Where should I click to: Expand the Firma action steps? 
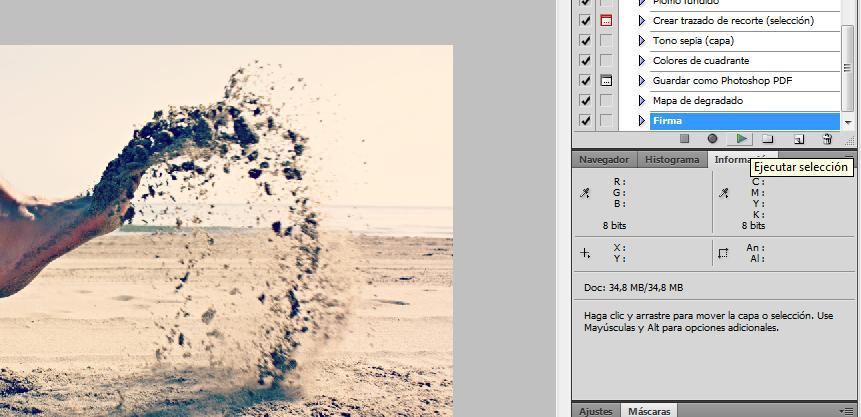click(641, 120)
